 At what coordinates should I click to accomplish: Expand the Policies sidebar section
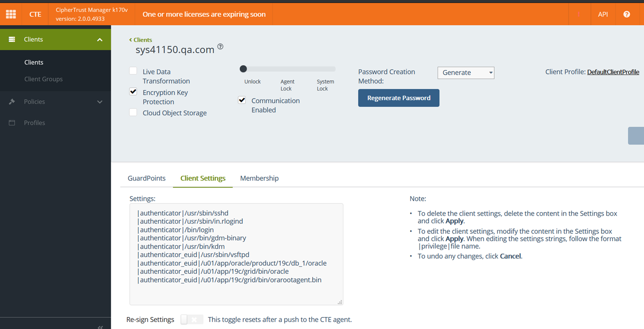[x=100, y=102]
